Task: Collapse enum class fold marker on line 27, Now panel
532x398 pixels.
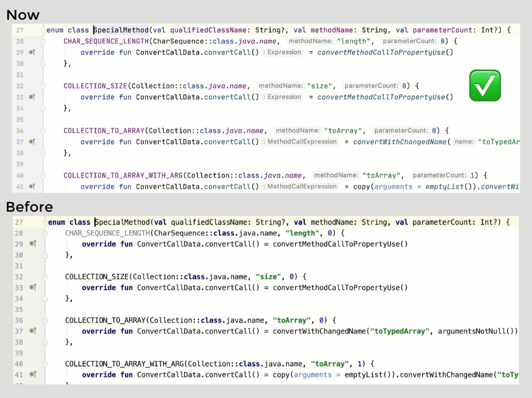Action: pyautogui.click(x=43, y=30)
